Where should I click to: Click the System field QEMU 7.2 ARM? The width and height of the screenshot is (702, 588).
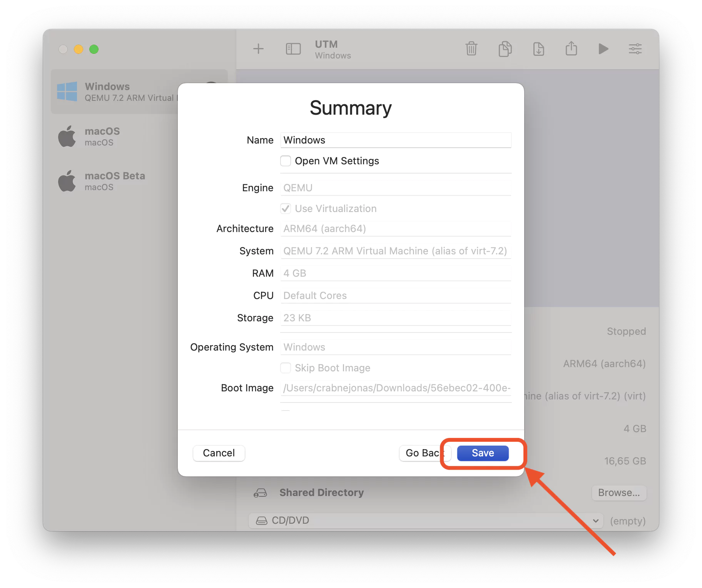(396, 251)
